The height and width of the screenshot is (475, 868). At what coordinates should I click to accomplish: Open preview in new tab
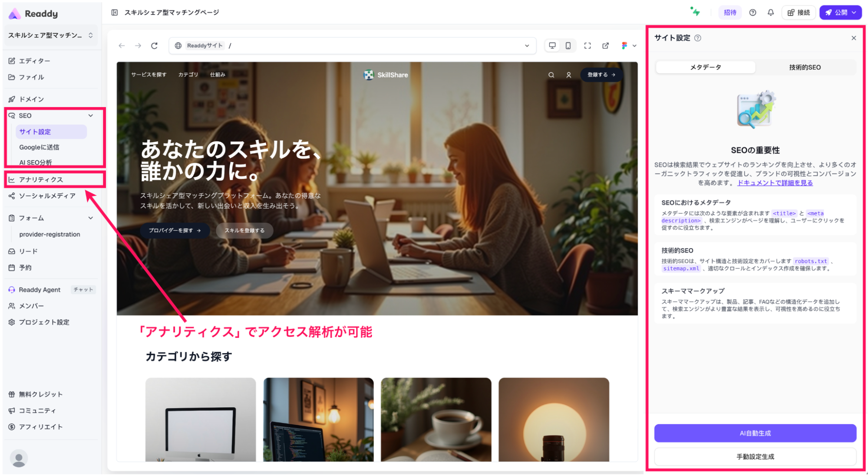point(605,46)
